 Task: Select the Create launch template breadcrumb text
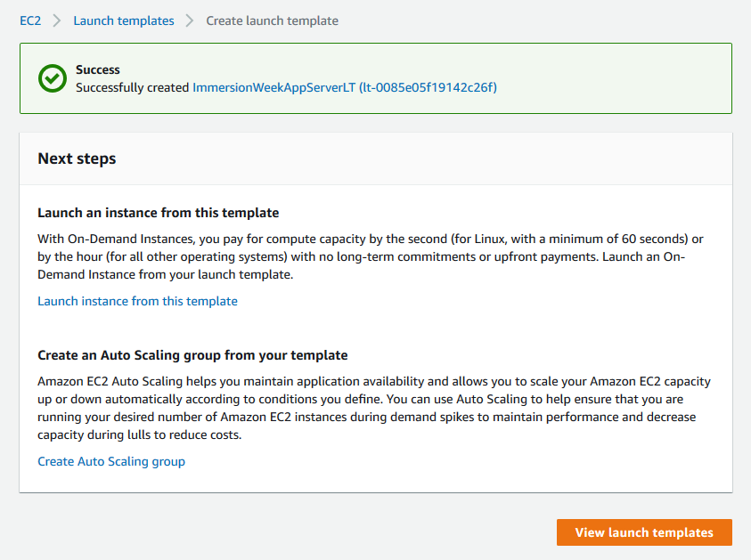point(272,20)
